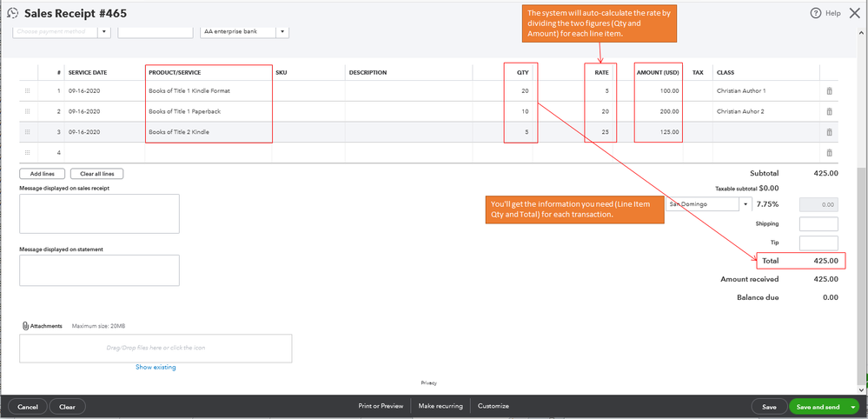Click the message displayed on sales receipt box

point(99,214)
